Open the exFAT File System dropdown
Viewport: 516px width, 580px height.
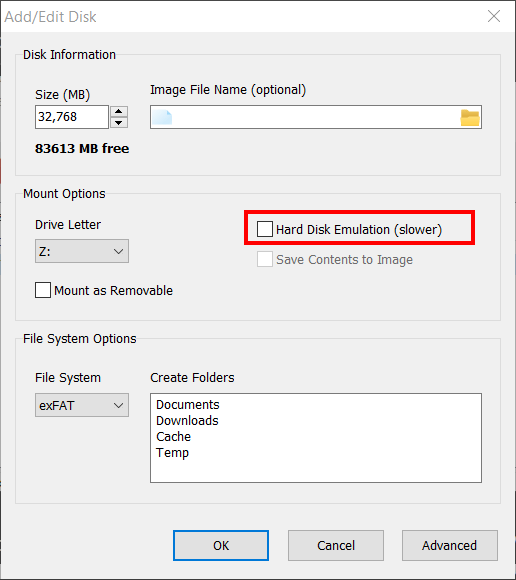click(x=82, y=405)
